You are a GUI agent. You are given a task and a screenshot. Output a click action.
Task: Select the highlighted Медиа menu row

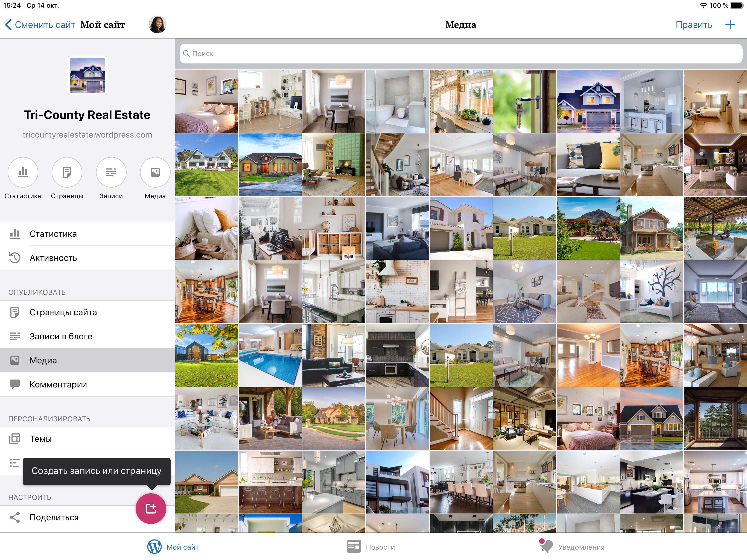coord(87,360)
